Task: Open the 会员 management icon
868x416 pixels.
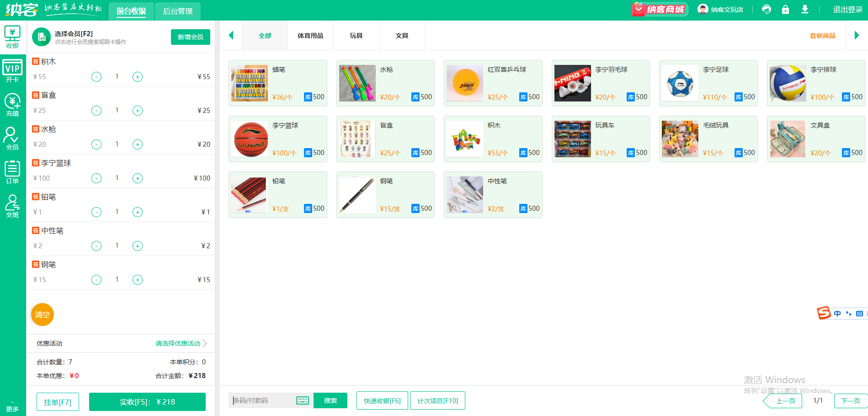Action: tap(12, 138)
